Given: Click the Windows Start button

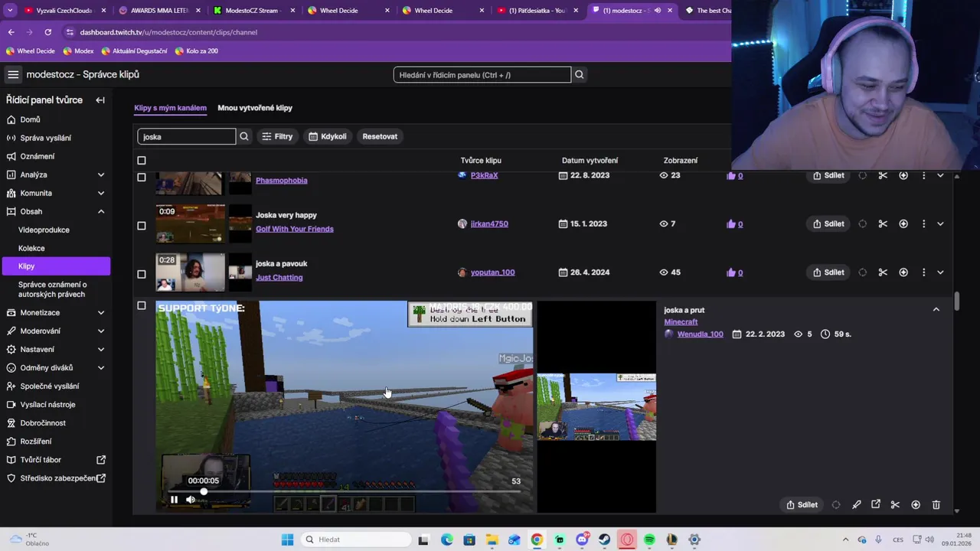Looking at the screenshot, I should pos(287,540).
